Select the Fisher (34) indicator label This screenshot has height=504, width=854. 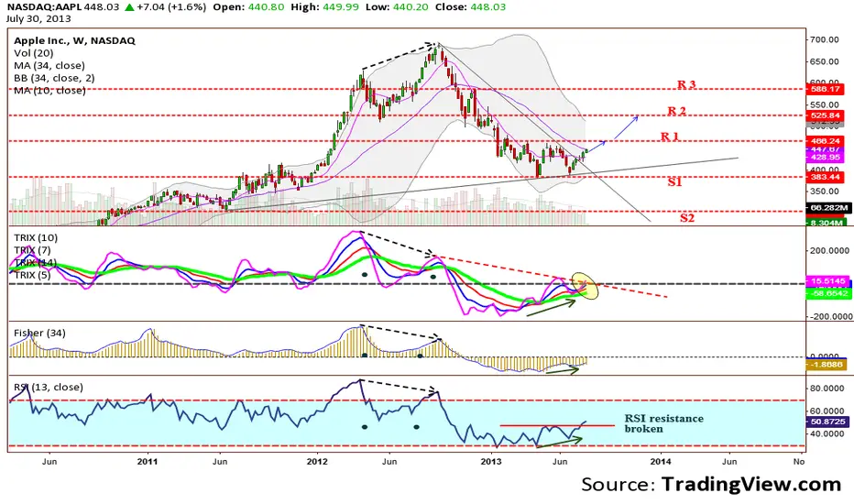pyautogui.click(x=39, y=333)
